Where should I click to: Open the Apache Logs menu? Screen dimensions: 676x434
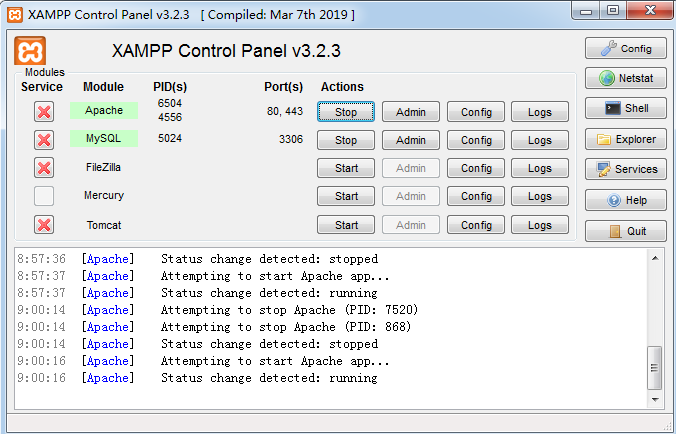(540, 112)
